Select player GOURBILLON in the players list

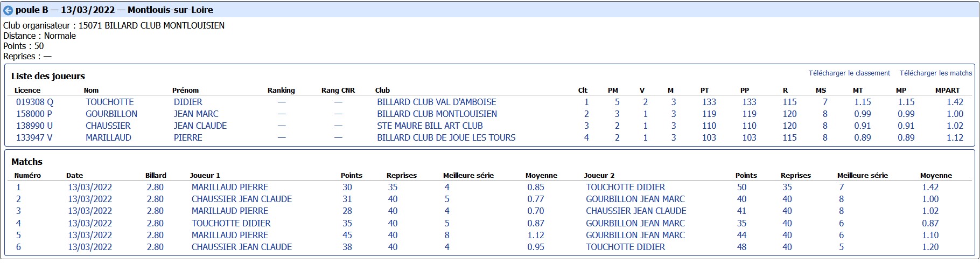click(x=111, y=114)
